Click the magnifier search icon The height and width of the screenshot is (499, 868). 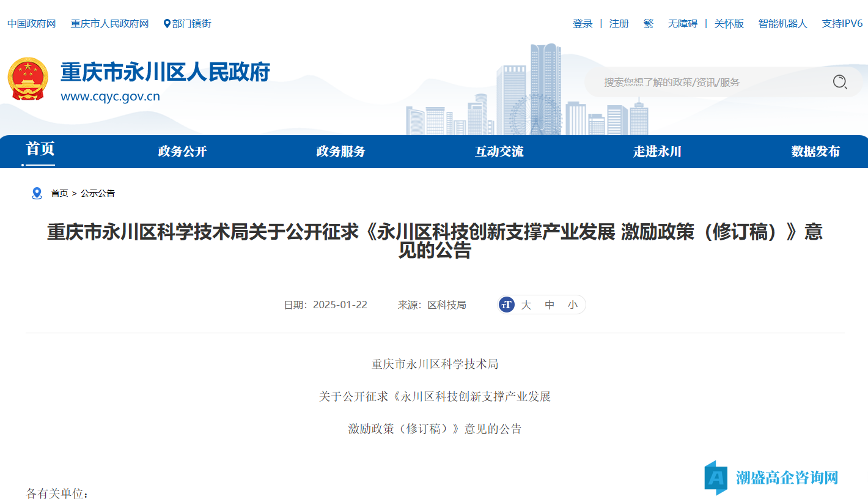[x=840, y=82]
